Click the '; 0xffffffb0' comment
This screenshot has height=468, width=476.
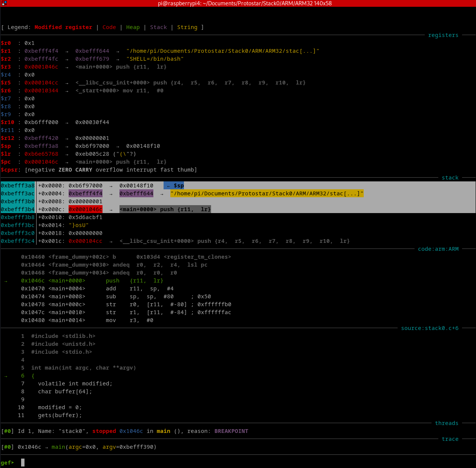point(211,304)
